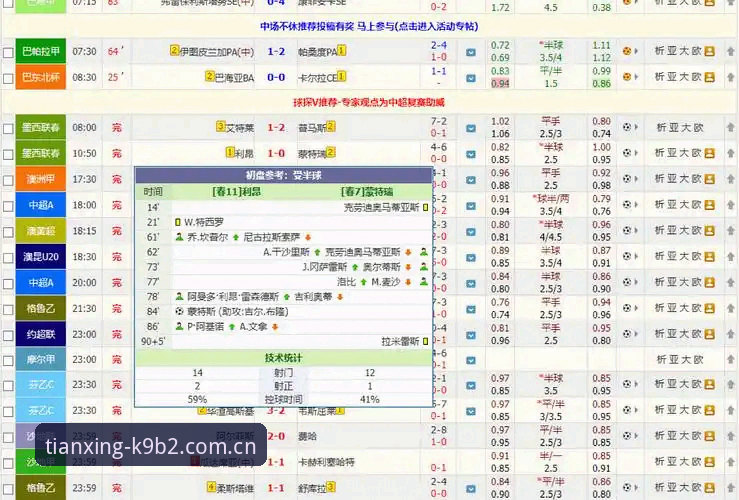Tick the checkbox for 澳洲甲 17:30 match

8,180
